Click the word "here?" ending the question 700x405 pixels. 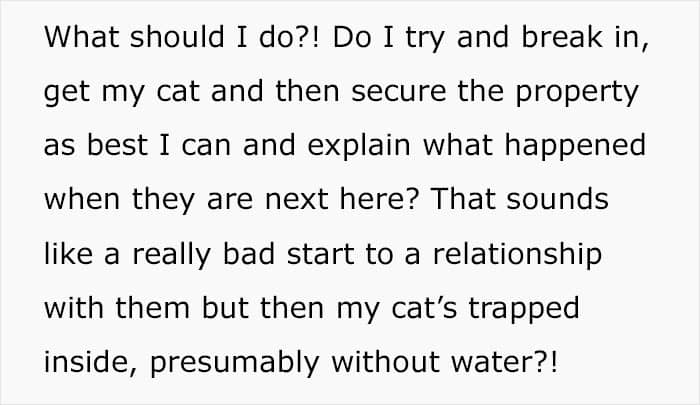[x=379, y=199]
